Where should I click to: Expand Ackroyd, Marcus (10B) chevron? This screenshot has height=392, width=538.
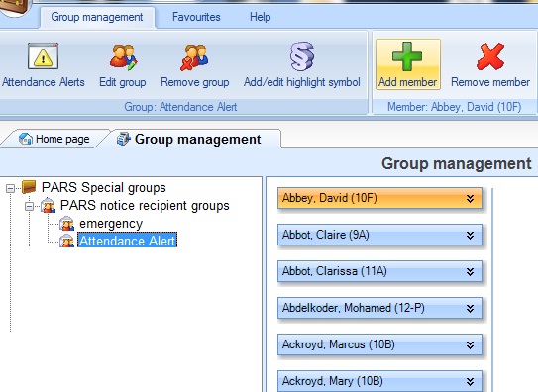tap(470, 345)
